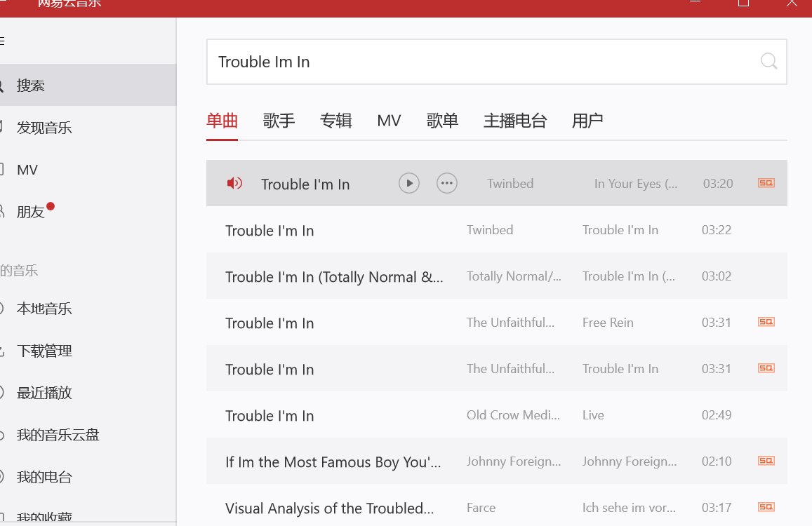Open 朋友 in the sidebar
This screenshot has height=526, width=812.
pyautogui.click(x=31, y=212)
